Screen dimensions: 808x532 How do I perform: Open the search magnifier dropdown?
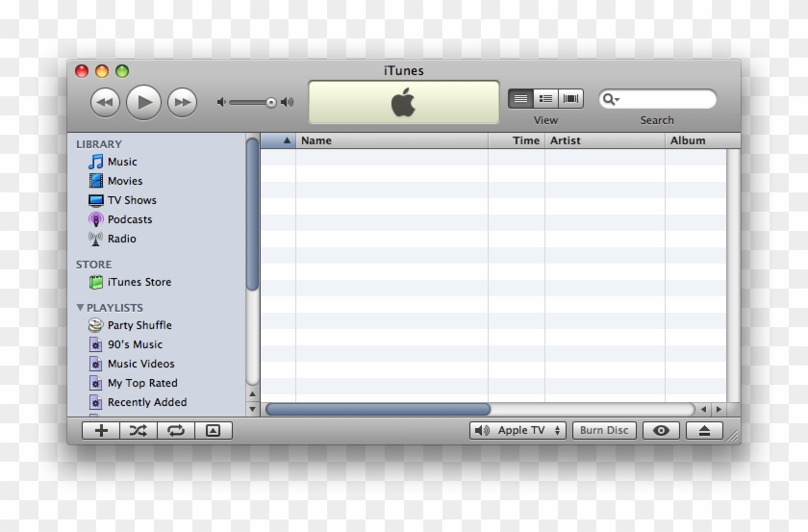(611, 99)
